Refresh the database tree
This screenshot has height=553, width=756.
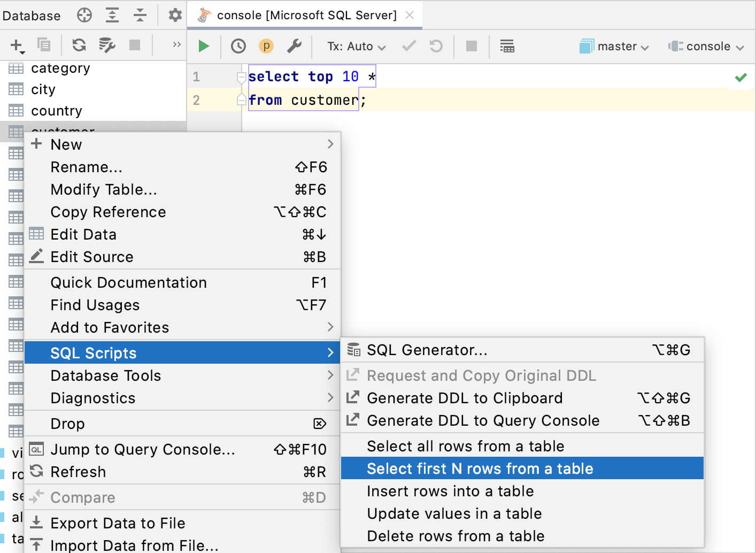(x=79, y=45)
